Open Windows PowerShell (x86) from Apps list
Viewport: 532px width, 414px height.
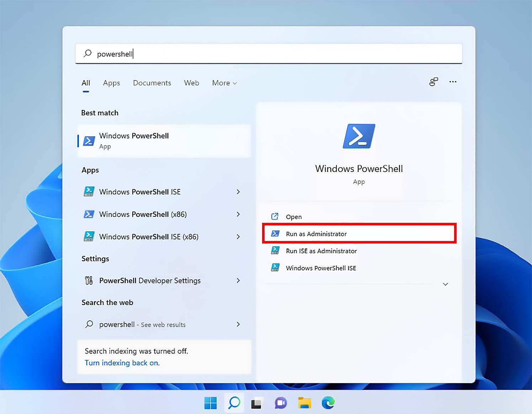pyautogui.click(x=164, y=214)
